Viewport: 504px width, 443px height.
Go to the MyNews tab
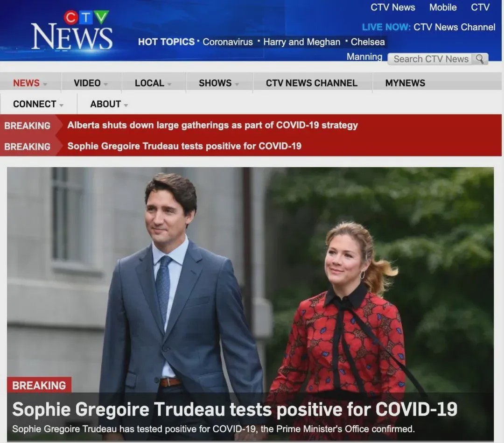tap(405, 83)
